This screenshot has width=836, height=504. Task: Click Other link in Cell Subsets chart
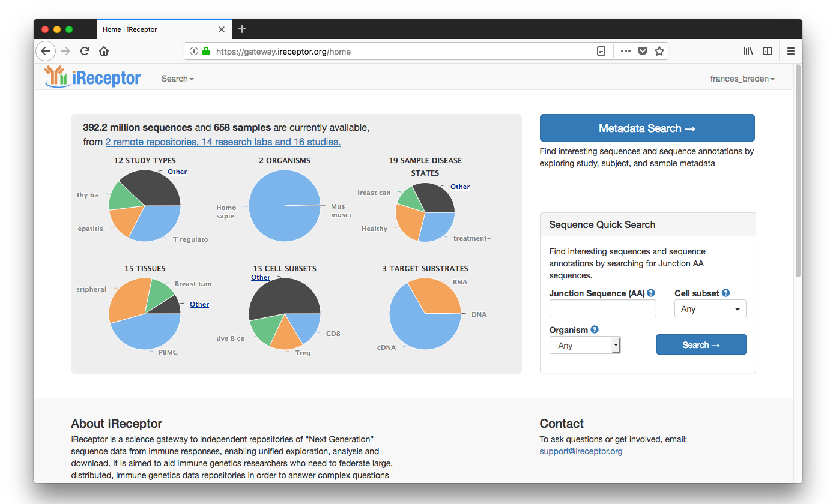click(x=261, y=277)
